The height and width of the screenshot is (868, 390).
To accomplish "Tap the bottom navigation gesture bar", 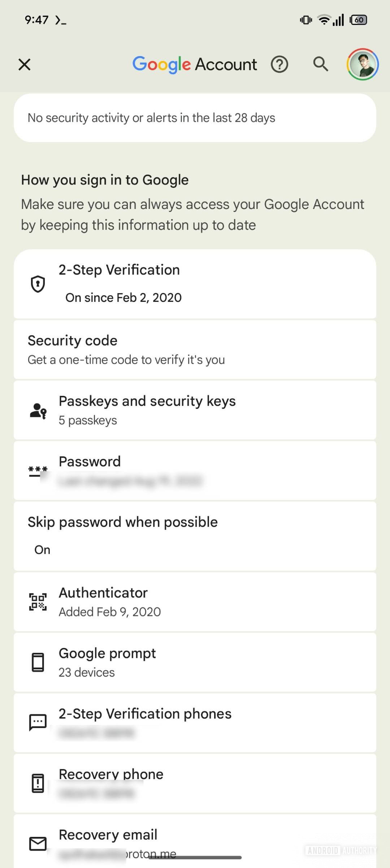I will click(195, 858).
